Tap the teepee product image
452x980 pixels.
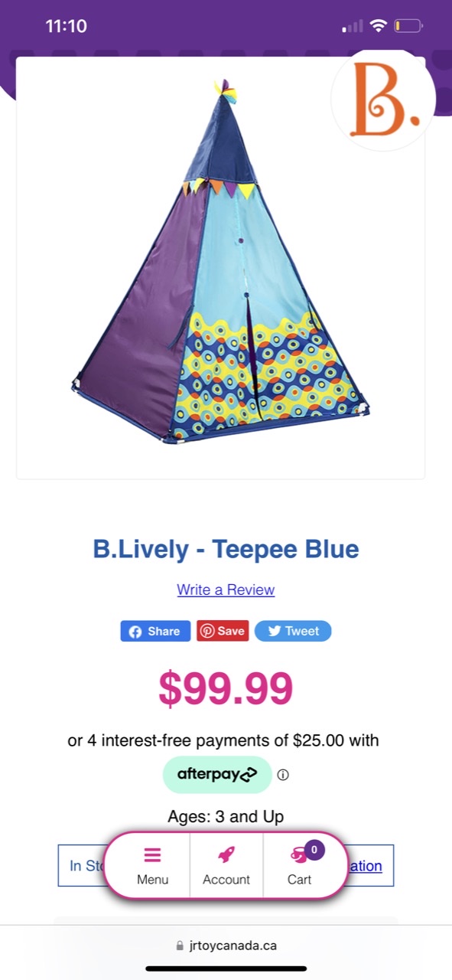click(x=222, y=262)
